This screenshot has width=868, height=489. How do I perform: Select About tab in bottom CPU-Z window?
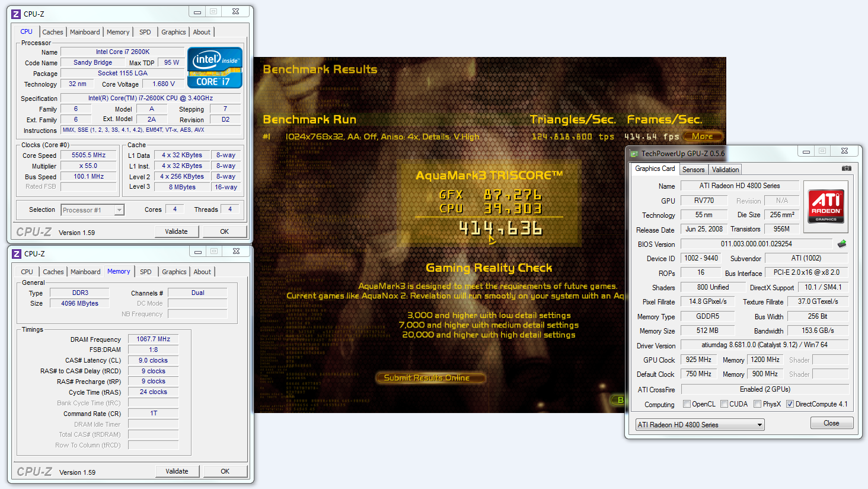click(x=202, y=272)
